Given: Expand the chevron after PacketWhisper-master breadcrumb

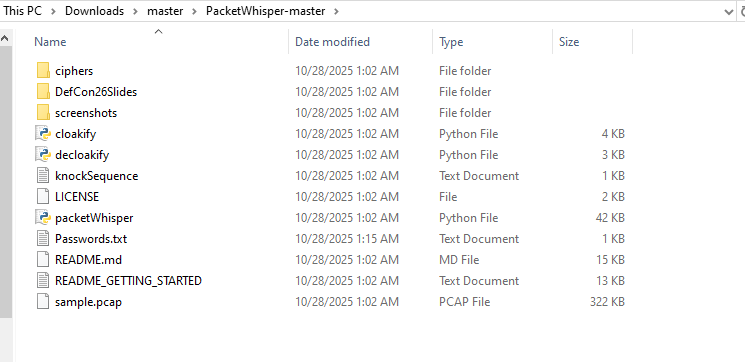Looking at the screenshot, I should pos(336,11).
